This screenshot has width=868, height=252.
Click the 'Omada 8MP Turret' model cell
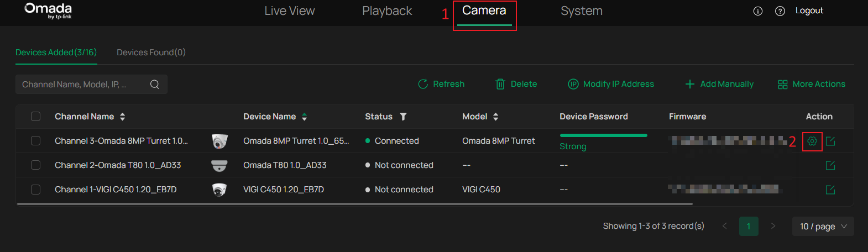pos(499,141)
